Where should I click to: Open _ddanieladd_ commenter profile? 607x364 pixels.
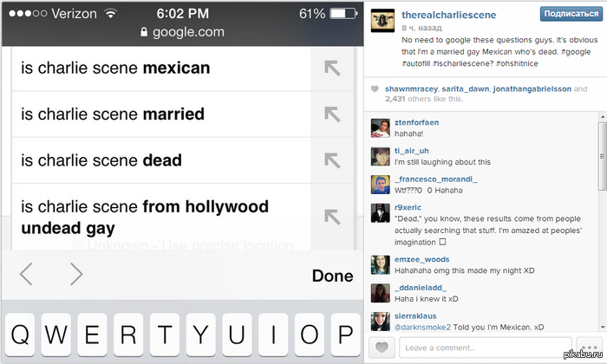click(x=421, y=288)
